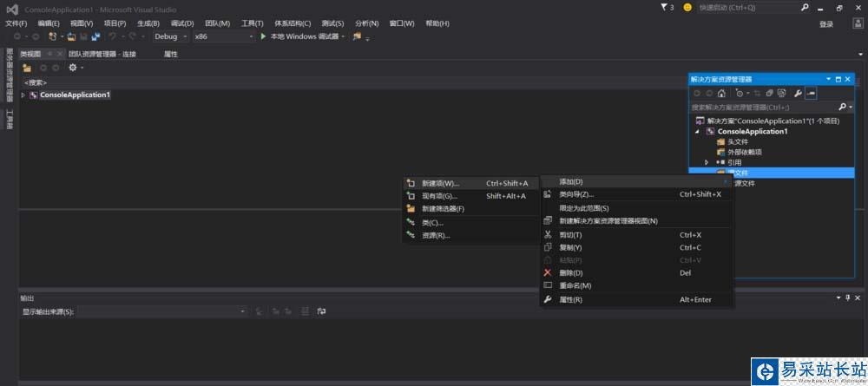Click the 登录 sign-in link
The height and width of the screenshot is (386, 868).
tap(826, 24)
